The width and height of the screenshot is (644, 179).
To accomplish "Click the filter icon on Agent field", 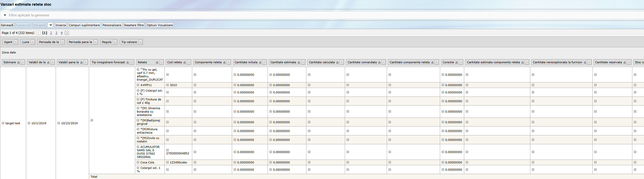I will [16, 42].
